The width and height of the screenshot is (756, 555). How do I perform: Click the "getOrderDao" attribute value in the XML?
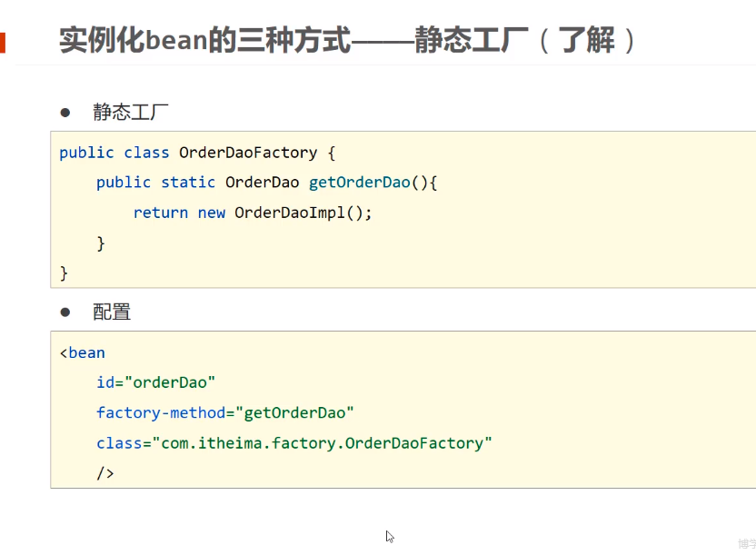pos(294,413)
